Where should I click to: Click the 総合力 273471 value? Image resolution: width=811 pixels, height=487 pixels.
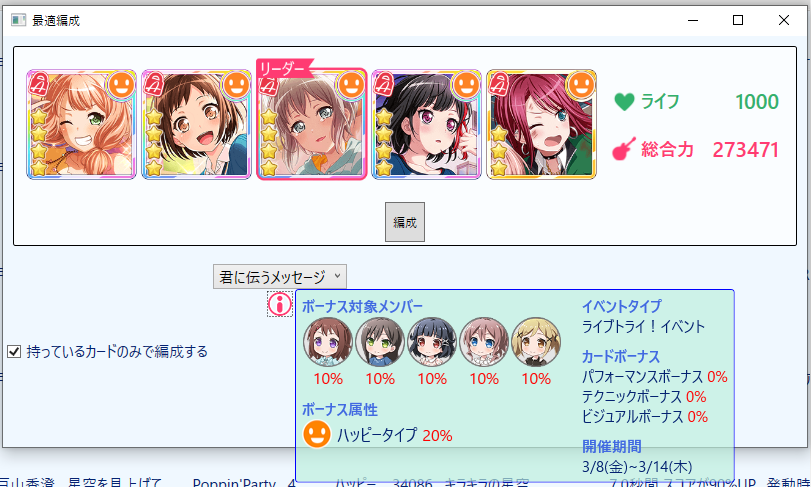point(745,150)
